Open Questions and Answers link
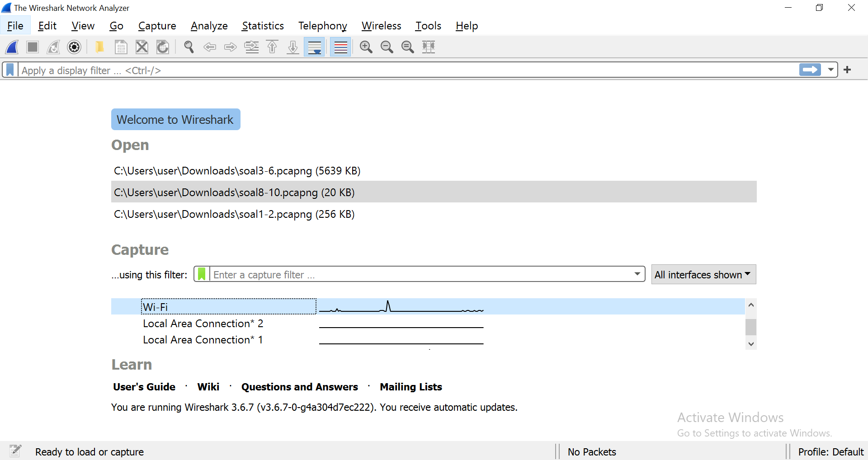This screenshot has height=460, width=868. coord(299,387)
